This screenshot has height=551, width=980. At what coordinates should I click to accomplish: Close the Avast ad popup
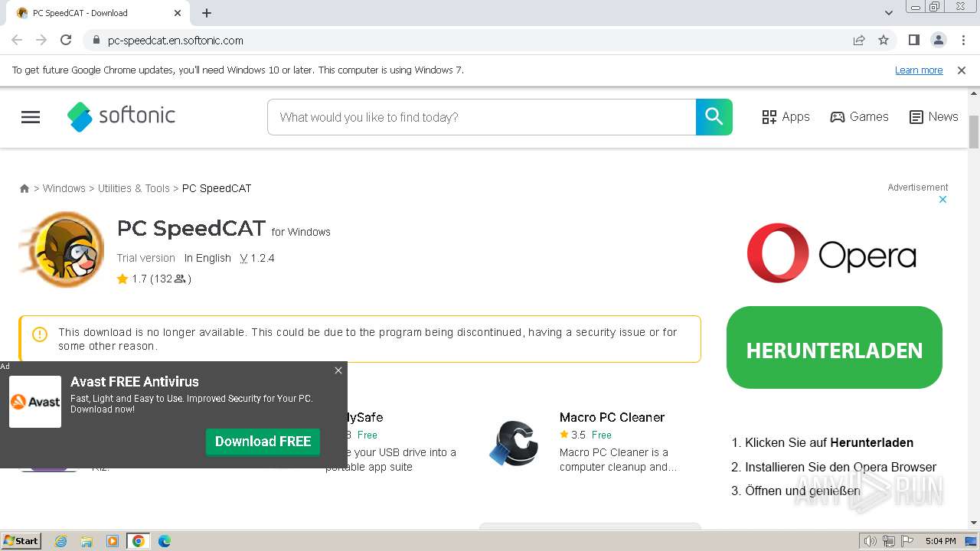click(x=338, y=370)
